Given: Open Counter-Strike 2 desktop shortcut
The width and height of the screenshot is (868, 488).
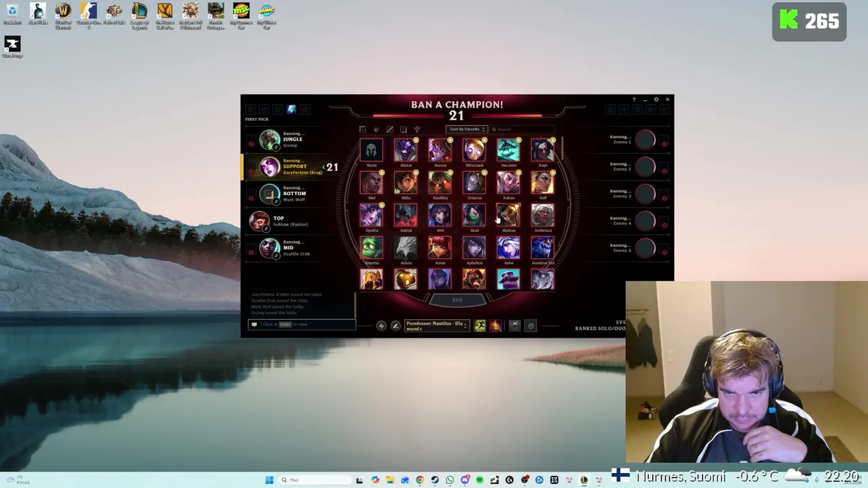Looking at the screenshot, I should tap(88, 16).
